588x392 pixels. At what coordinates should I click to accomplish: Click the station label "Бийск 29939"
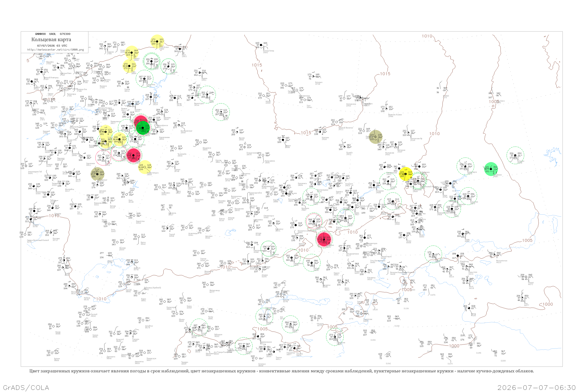click(397, 223)
